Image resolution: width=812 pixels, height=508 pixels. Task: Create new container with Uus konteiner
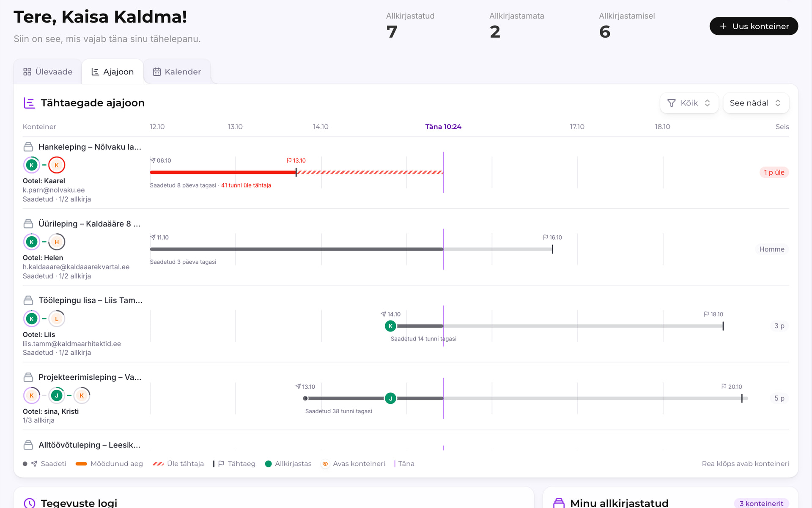[x=754, y=26]
